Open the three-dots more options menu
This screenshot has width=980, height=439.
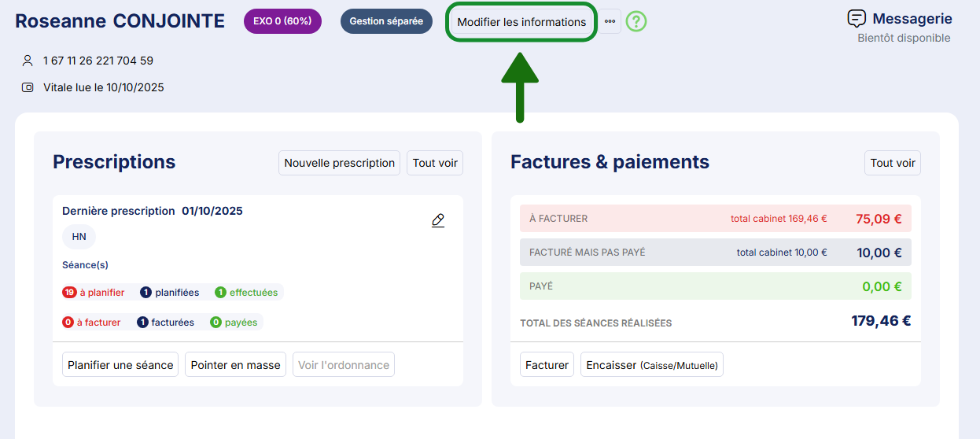point(610,22)
